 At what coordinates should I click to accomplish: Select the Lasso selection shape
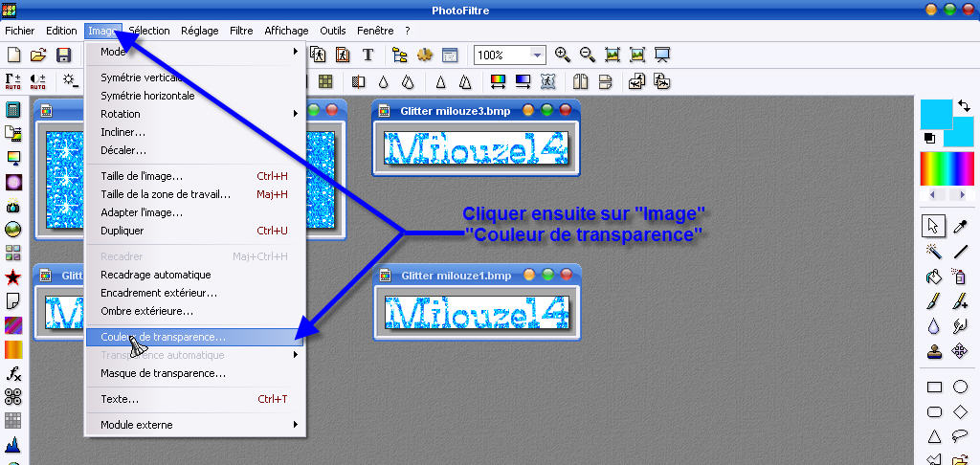tap(960, 437)
